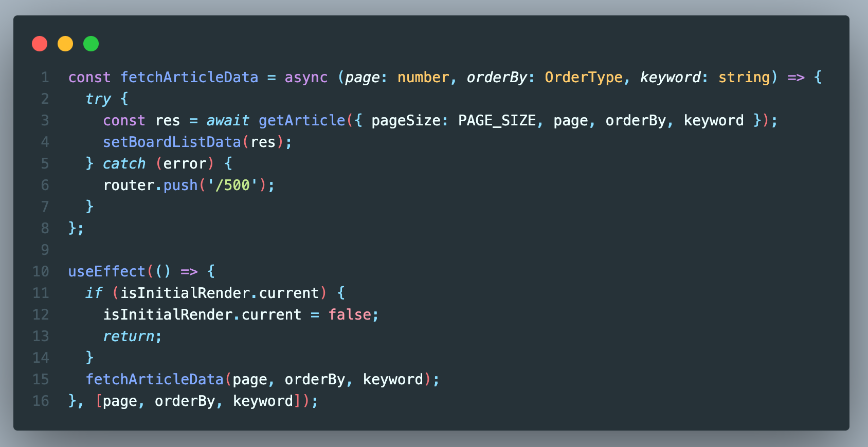
Task: Click the try keyword on line 2
Action: pos(98,99)
